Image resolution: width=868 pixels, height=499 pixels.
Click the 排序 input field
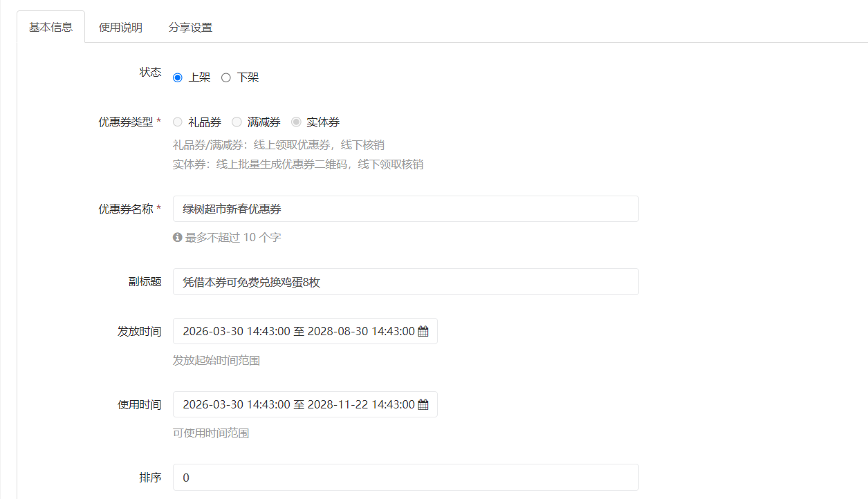405,478
